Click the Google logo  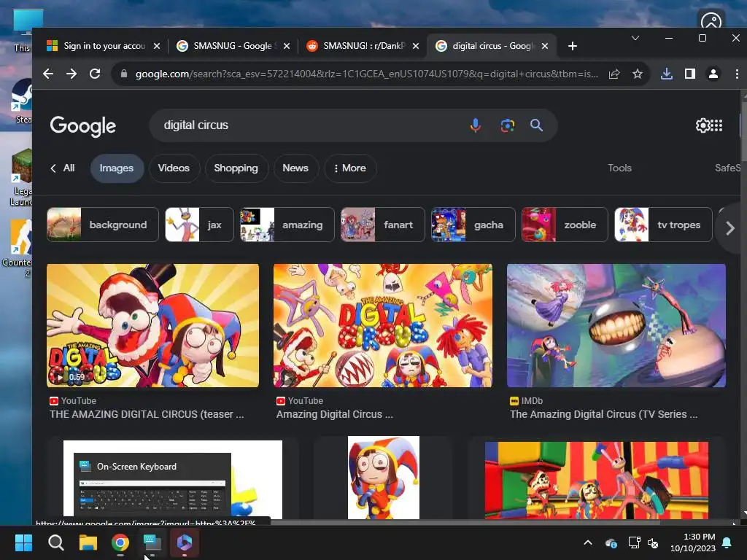coord(83,126)
